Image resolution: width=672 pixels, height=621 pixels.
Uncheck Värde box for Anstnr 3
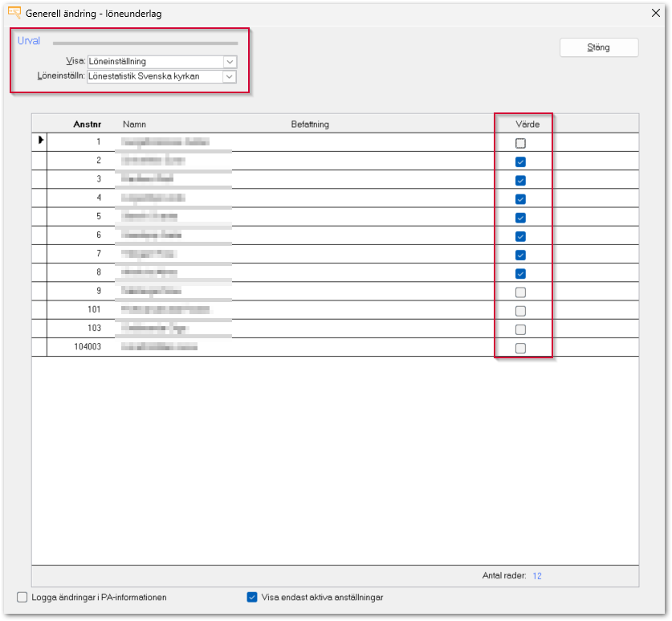point(520,181)
